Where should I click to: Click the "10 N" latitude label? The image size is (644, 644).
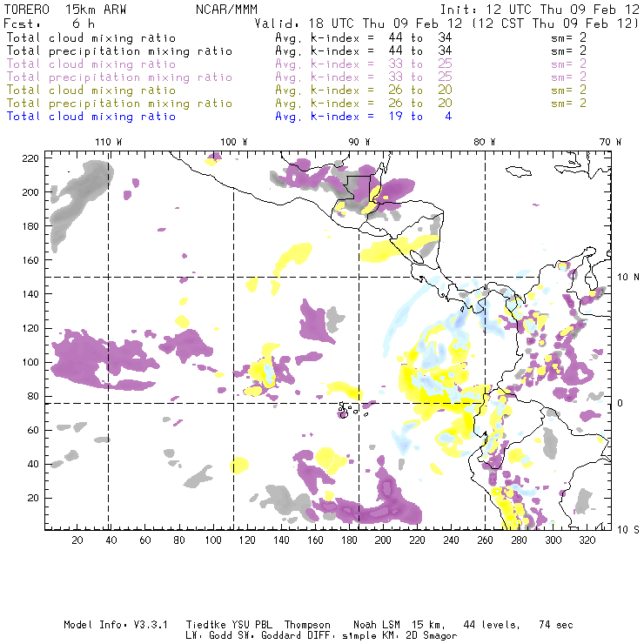pos(628,278)
